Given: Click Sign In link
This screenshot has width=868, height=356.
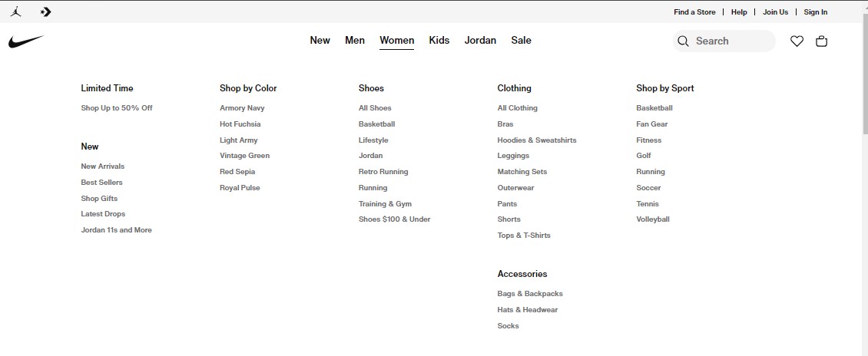Looking at the screenshot, I should 816,12.
